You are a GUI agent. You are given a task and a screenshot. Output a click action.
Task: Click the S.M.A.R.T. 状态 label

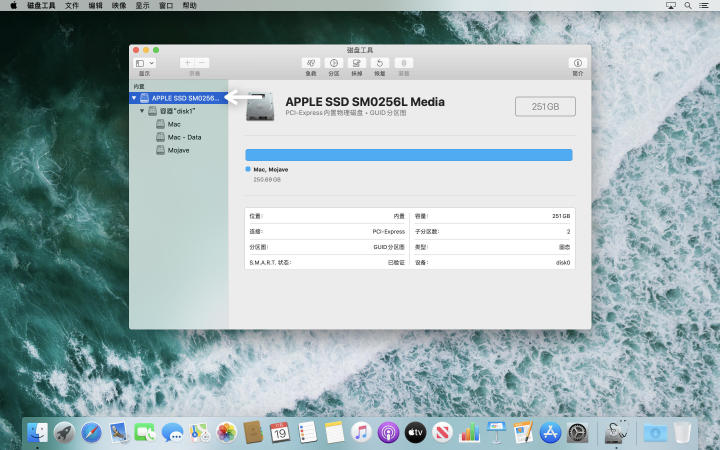coord(270,263)
